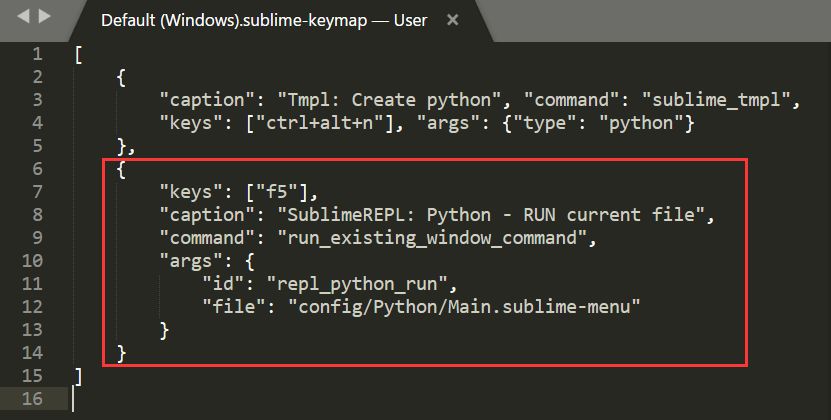Click the "caption" key on line 8
Screen dimensions: 831x420
(208, 215)
